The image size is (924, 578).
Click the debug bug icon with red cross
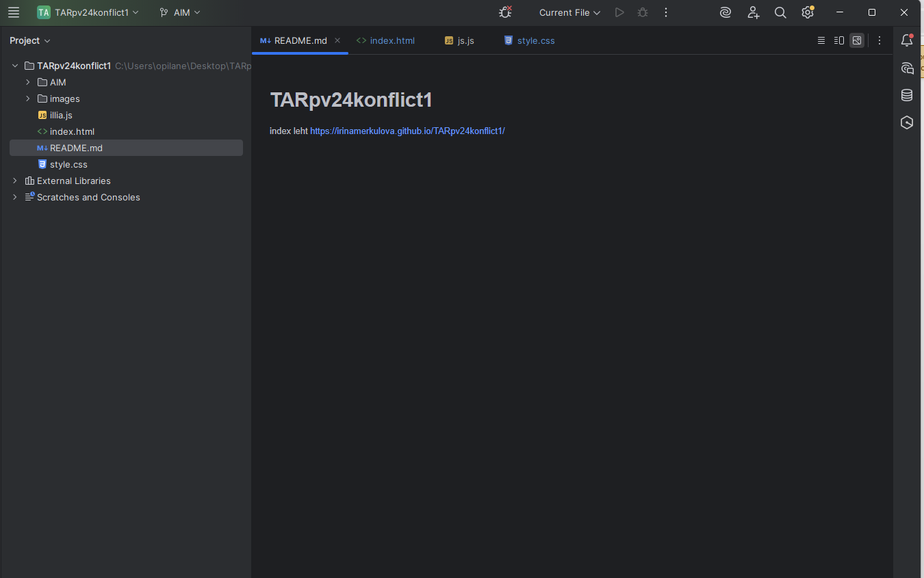(x=505, y=12)
